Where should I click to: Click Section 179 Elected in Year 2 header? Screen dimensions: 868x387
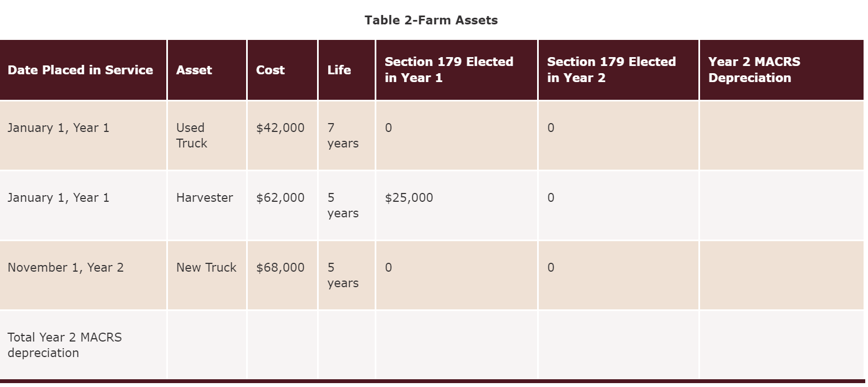[611, 70]
